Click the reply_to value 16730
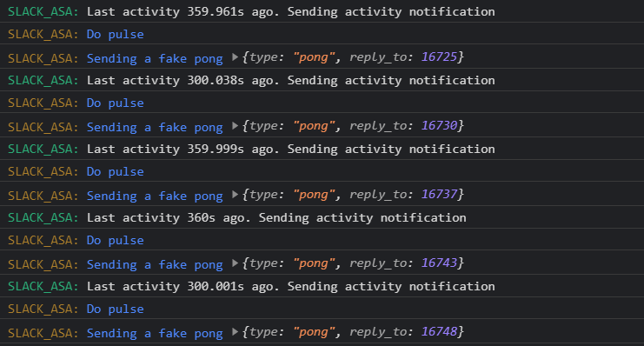 (439, 125)
